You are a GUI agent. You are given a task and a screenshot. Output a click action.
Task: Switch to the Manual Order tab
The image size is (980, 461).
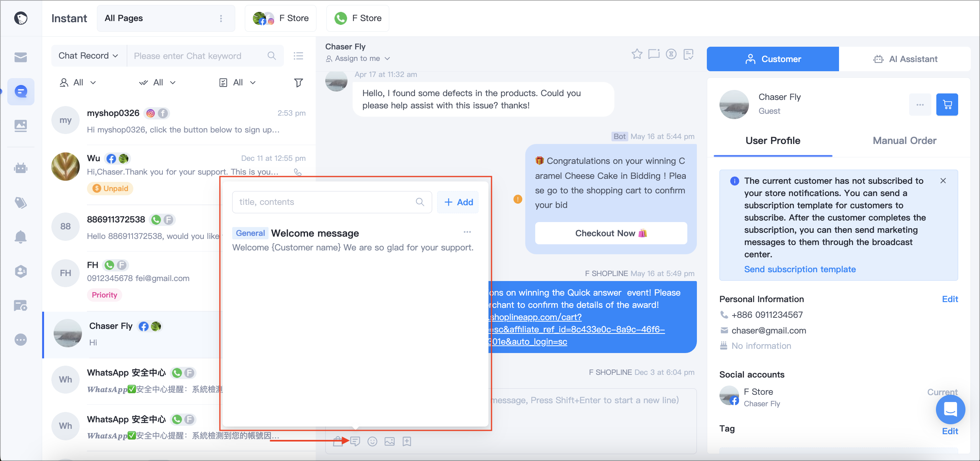905,141
